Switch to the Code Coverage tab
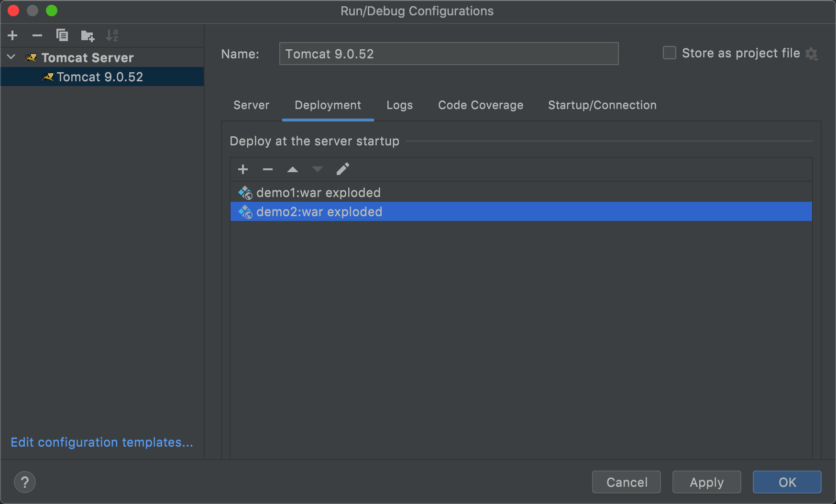 pyautogui.click(x=481, y=105)
